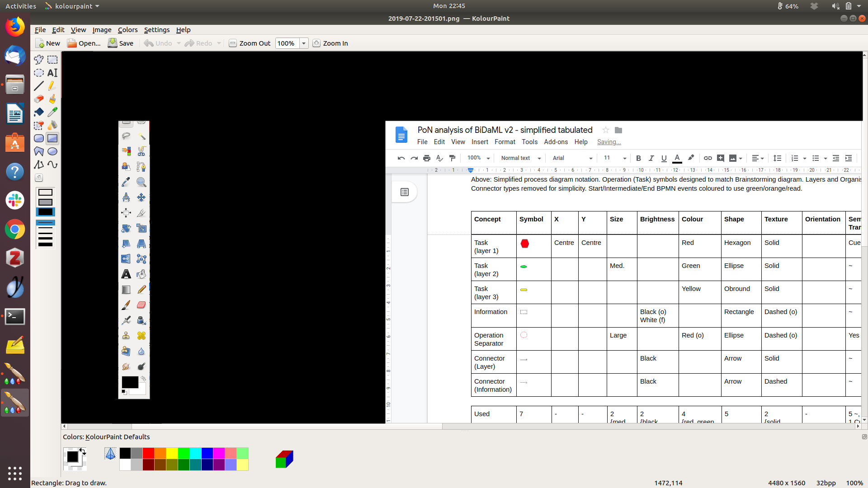Image resolution: width=868 pixels, height=488 pixels.
Task: Open the Colors menu
Action: 127,30
